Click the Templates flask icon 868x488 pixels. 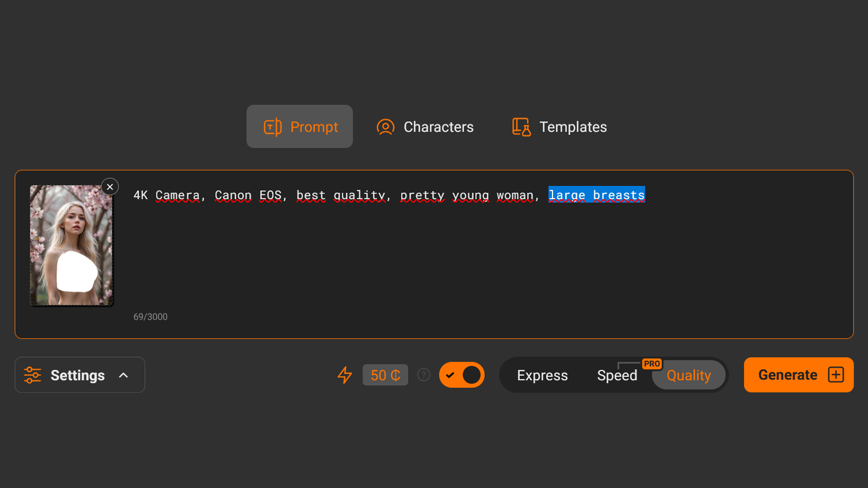[521, 127]
